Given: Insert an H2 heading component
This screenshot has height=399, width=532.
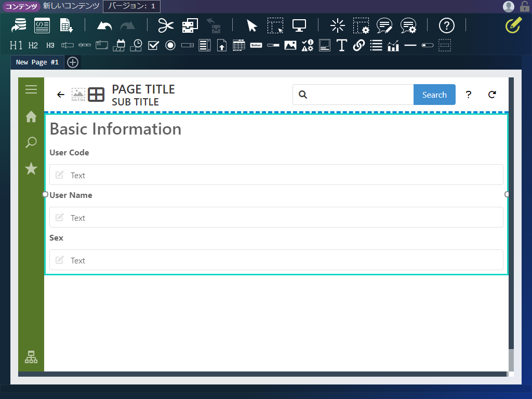Looking at the screenshot, I should pyautogui.click(x=33, y=45).
